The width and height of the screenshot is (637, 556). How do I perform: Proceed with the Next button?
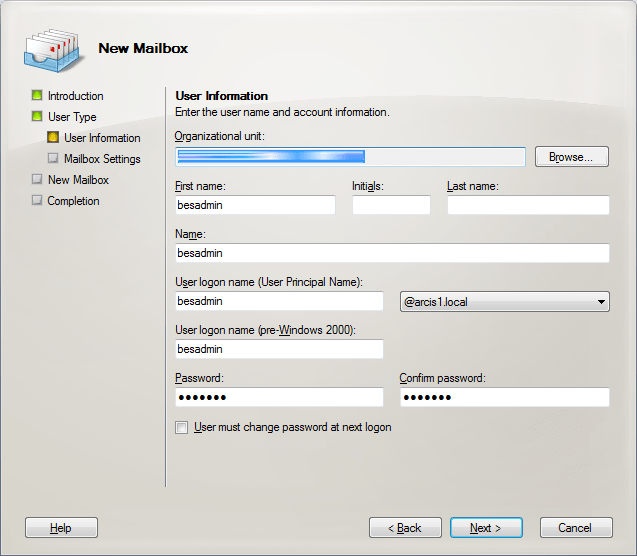(x=485, y=528)
